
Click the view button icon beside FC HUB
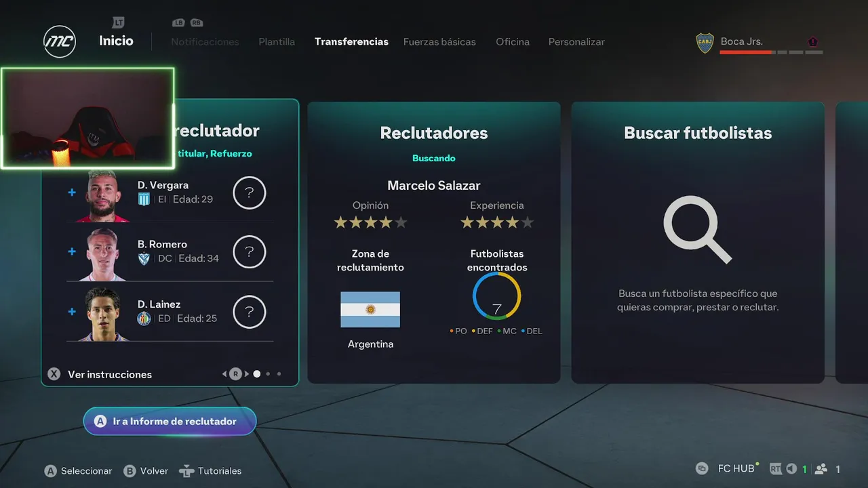coord(702,468)
